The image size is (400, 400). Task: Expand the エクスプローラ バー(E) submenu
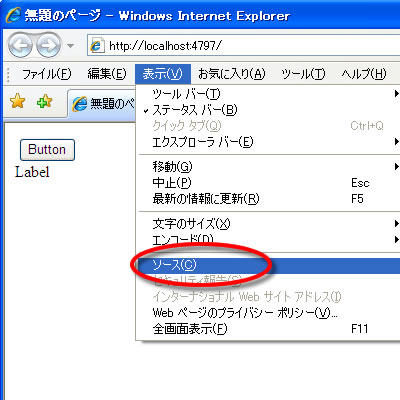pos(268,142)
